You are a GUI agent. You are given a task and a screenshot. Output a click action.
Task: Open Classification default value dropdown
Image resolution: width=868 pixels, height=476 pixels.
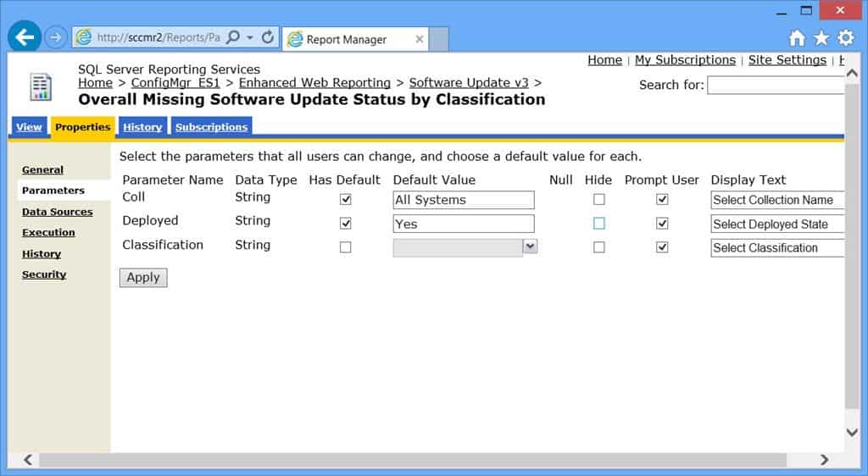[x=531, y=246]
